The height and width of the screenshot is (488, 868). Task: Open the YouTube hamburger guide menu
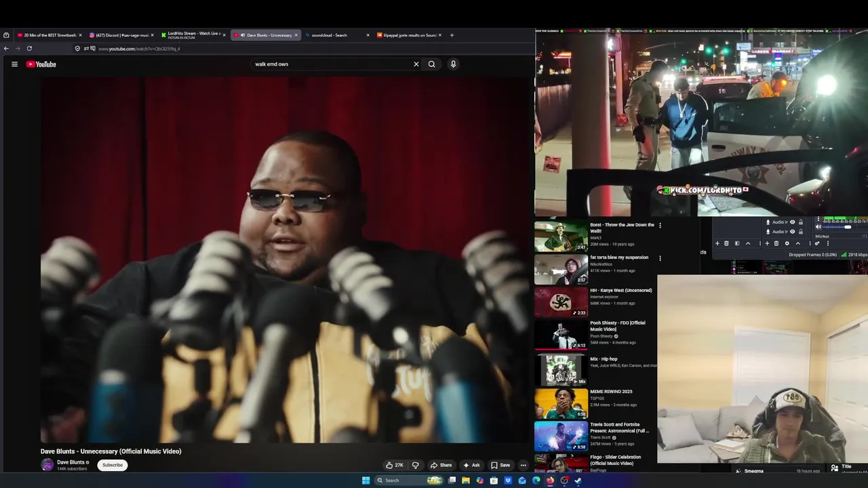tap(14, 64)
